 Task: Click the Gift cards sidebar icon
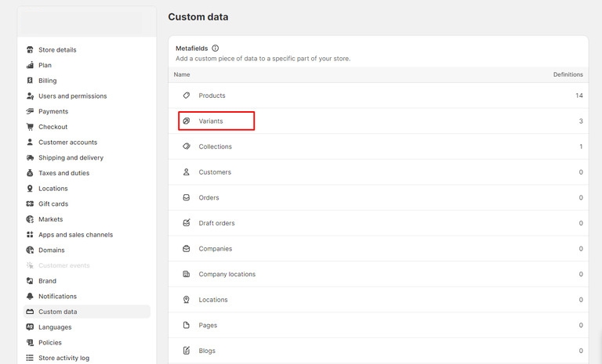click(30, 204)
